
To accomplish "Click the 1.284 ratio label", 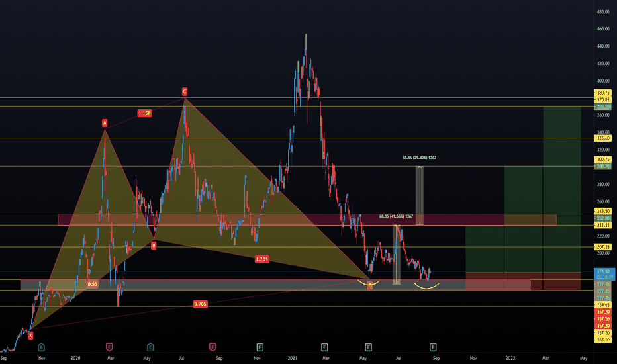I will pos(261,259).
